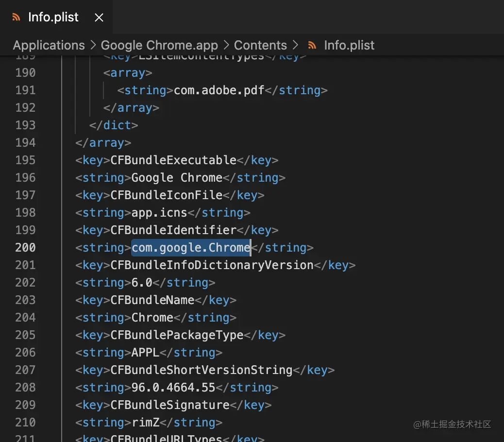Viewport: 504px width, 442px height.
Task: Click the breadcrumb Info.plist file icon
Action: tap(312, 45)
